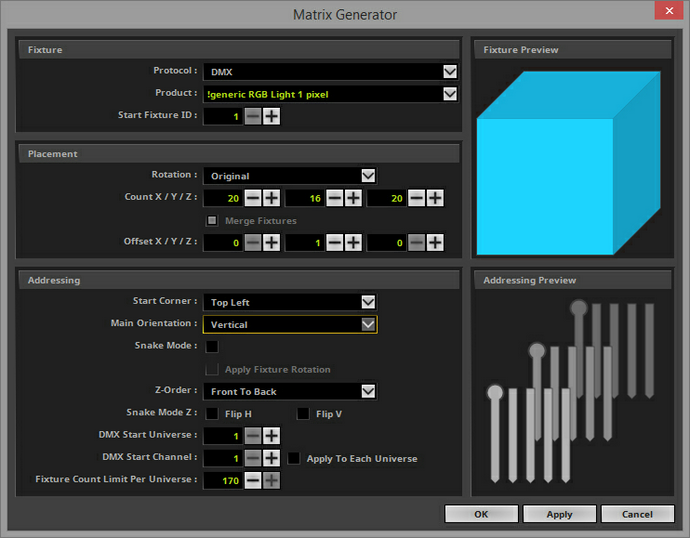Increase Count Y with plus button
690x538 pixels.
pos(353,198)
